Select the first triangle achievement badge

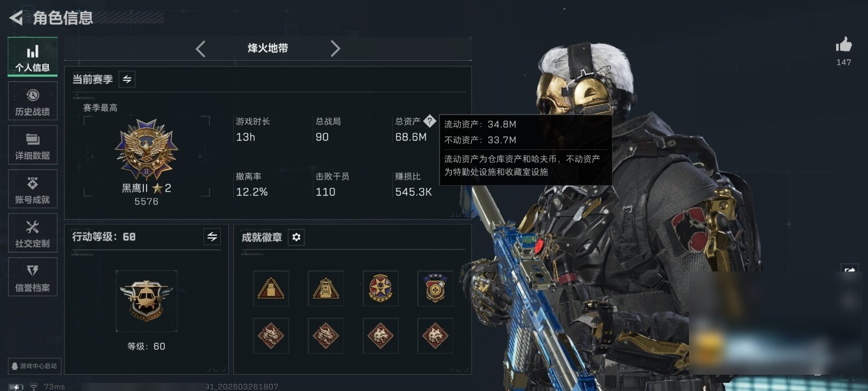coord(271,288)
